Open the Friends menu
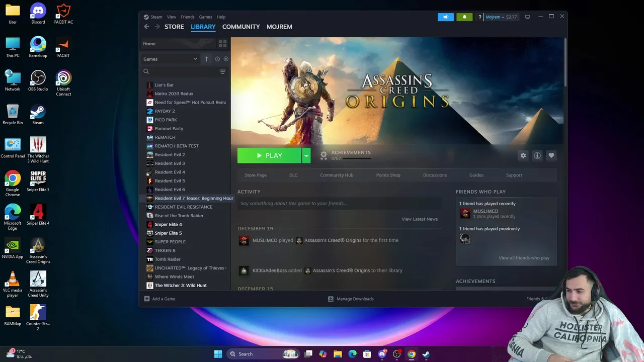Screen dimensions: 644x362 [x=188, y=17]
